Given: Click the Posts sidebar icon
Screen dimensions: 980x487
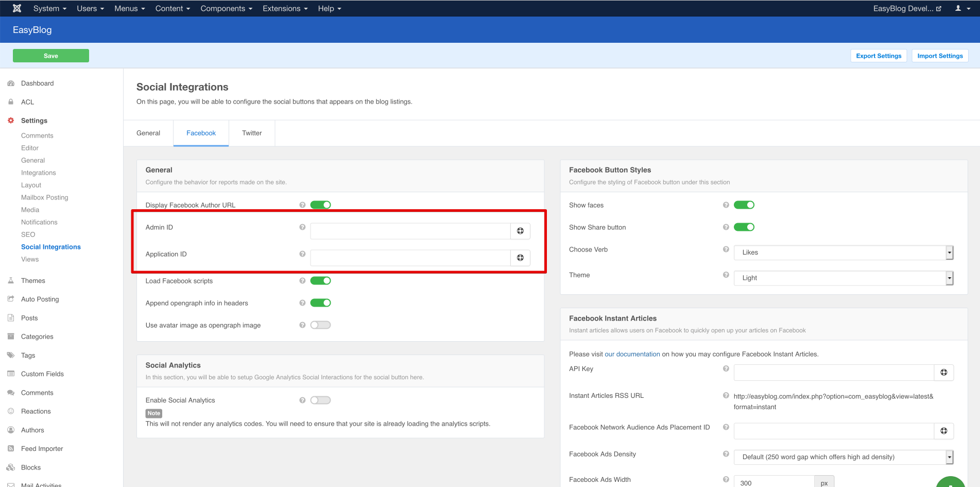Looking at the screenshot, I should (11, 318).
